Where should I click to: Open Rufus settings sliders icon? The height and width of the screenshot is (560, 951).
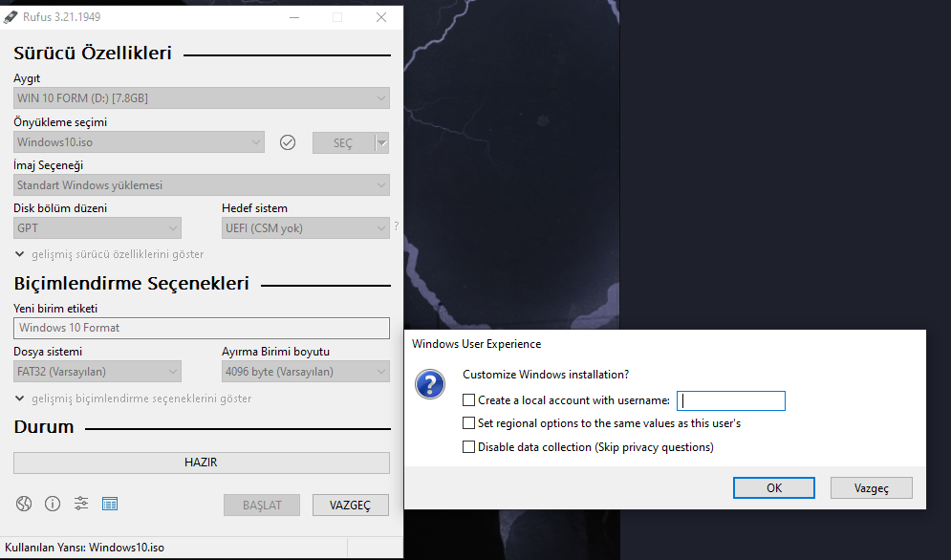(81, 503)
